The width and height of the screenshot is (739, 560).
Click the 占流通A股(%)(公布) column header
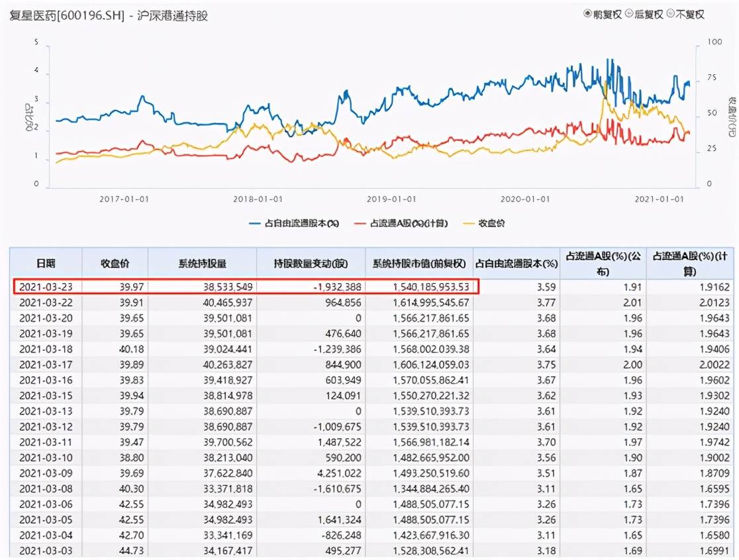604,263
